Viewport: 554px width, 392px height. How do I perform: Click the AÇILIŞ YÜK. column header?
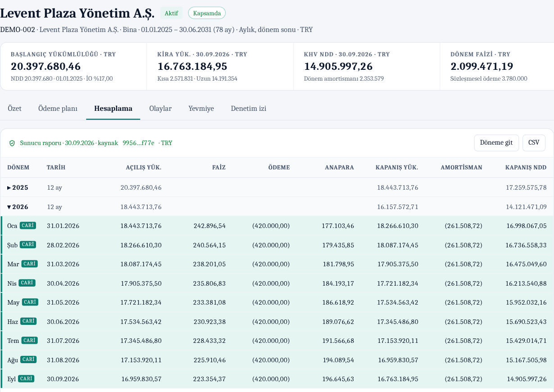(x=143, y=168)
